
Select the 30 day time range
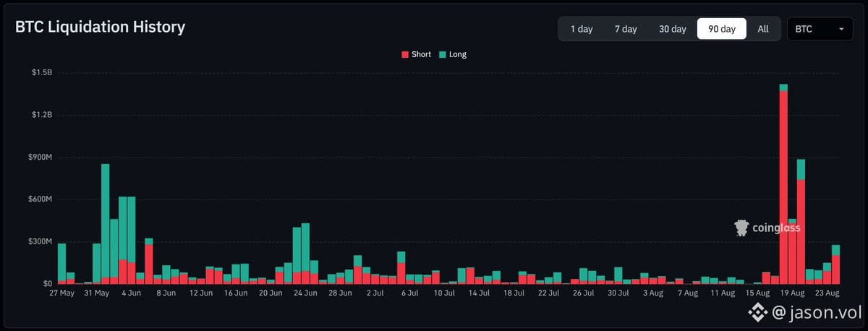[x=673, y=29]
